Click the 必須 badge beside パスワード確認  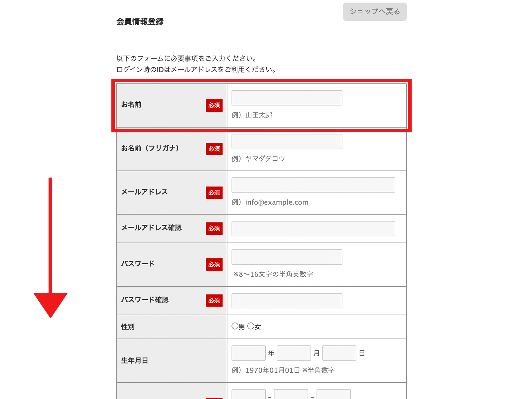(x=214, y=301)
